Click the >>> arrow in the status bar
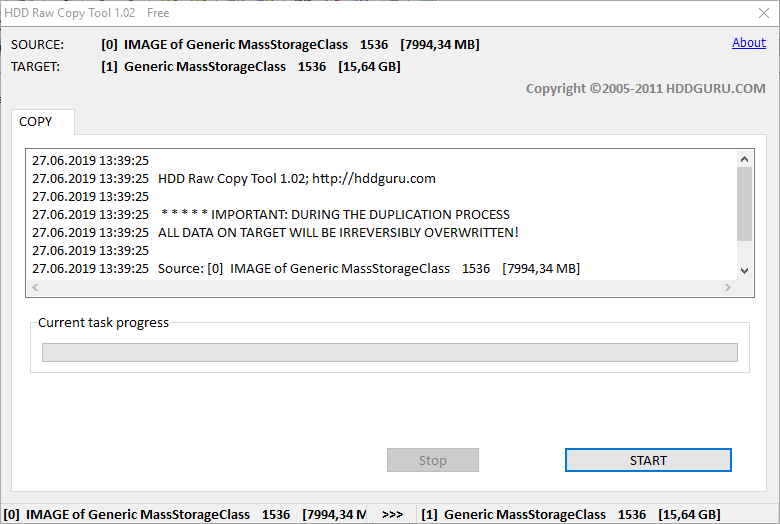 pyautogui.click(x=392, y=514)
